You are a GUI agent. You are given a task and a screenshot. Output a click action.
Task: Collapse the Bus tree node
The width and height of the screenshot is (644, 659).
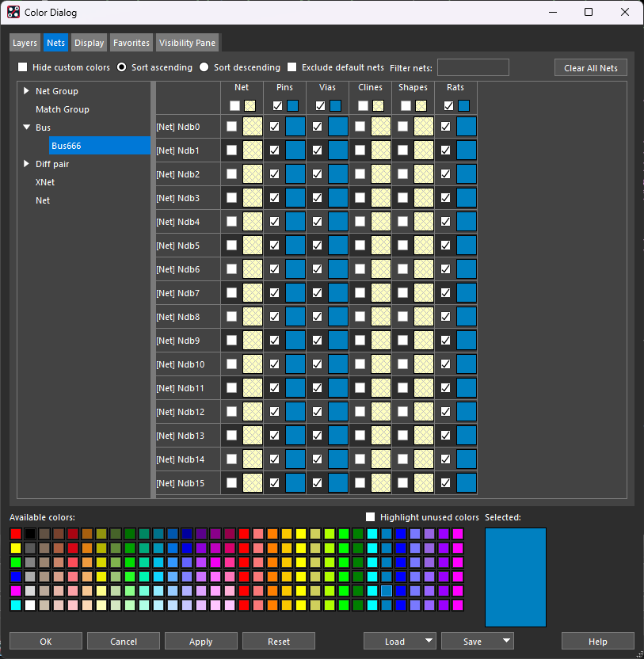(x=26, y=128)
